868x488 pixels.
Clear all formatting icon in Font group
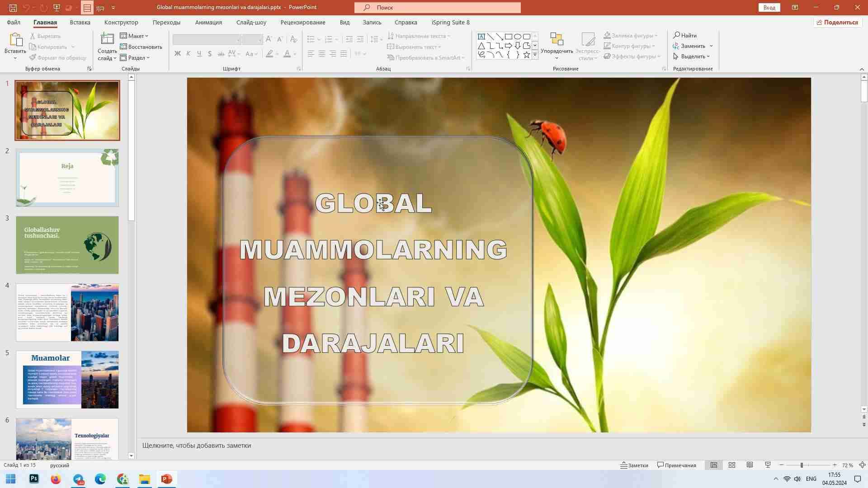pos(294,39)
